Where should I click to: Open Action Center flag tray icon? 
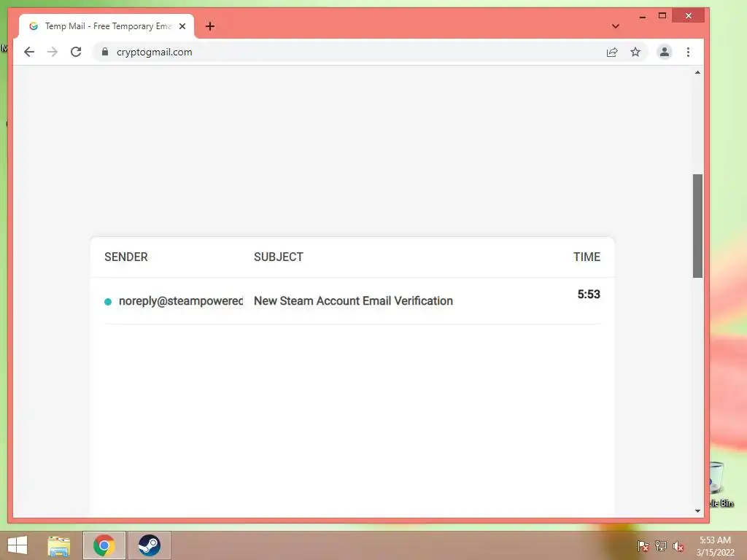(643, 546)
